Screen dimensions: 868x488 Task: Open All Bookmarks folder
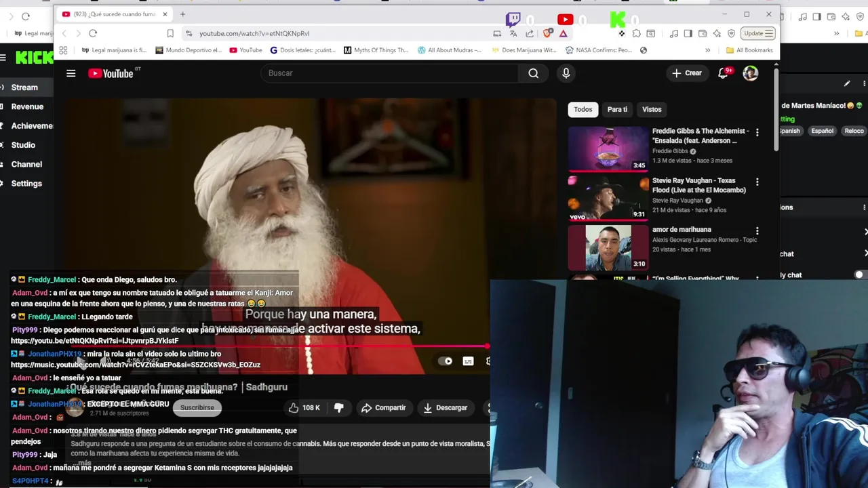click(x=749, y=50)
